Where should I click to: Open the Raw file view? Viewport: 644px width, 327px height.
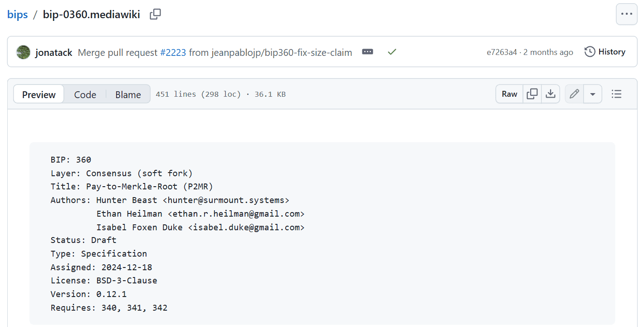(509, 94)
